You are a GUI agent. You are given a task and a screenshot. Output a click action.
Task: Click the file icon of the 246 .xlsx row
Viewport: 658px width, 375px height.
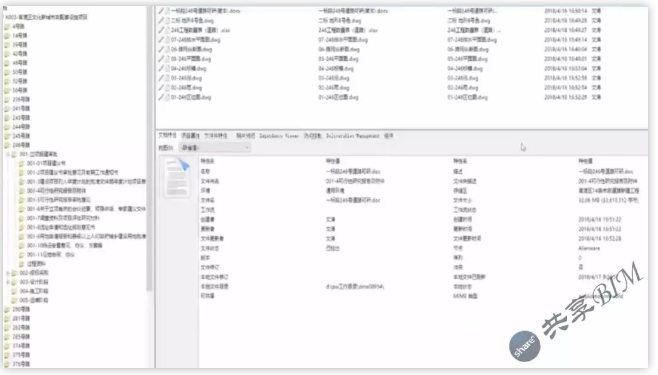tap(167, 30)
